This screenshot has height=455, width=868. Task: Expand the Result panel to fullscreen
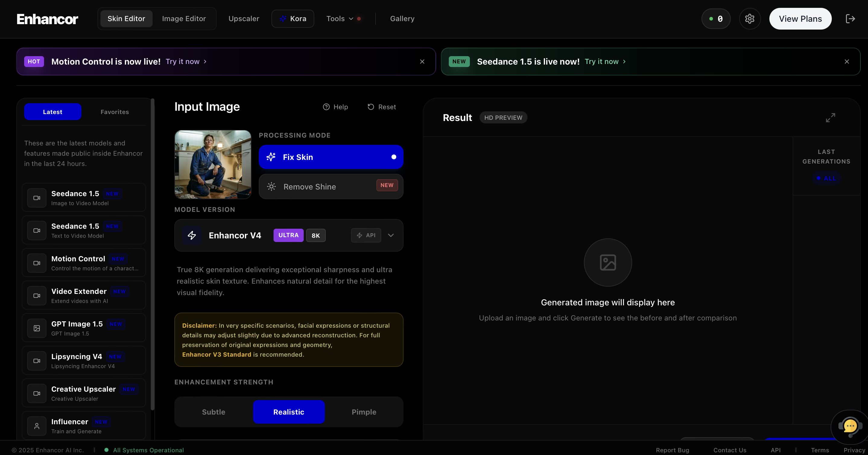[x=830, y=118]
